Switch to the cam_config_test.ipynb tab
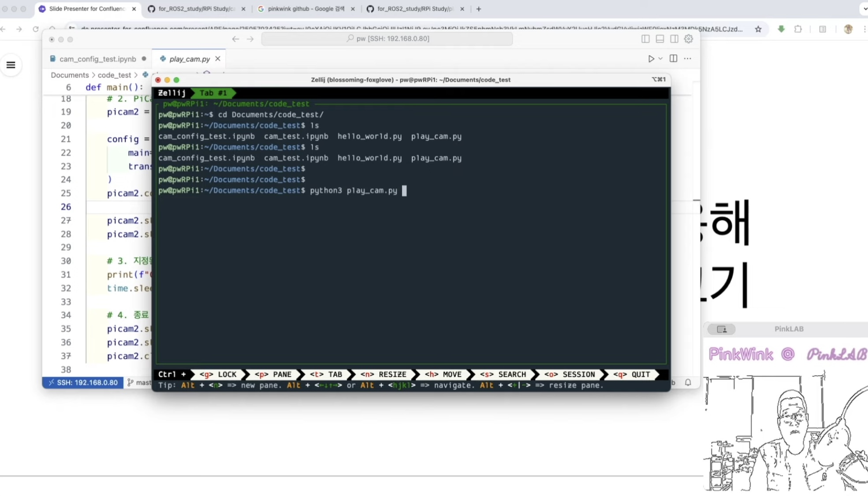The height and width of the screenshot is (496, 868). (97, 59)
